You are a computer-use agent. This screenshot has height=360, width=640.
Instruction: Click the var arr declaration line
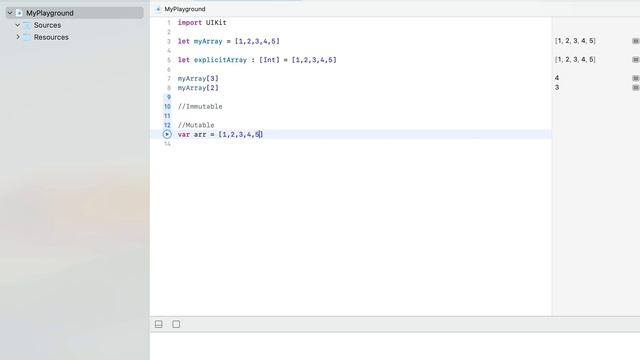[220, 134]
